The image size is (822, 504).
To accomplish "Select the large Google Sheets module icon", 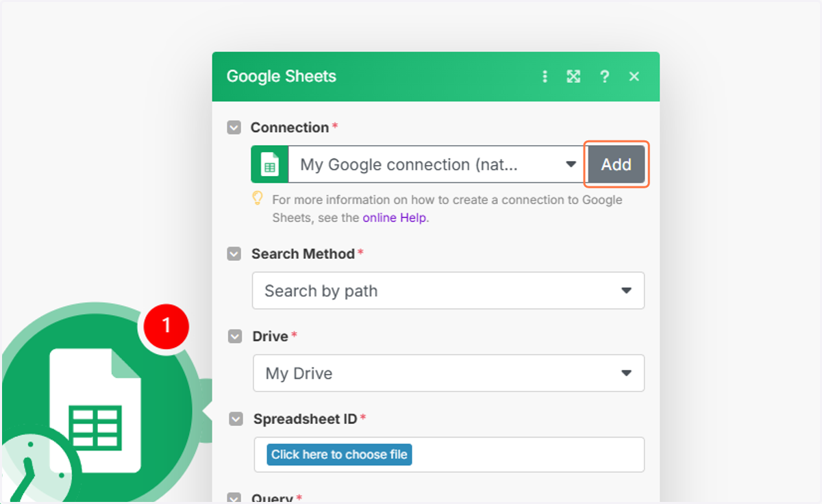I will tap(96, 411).
